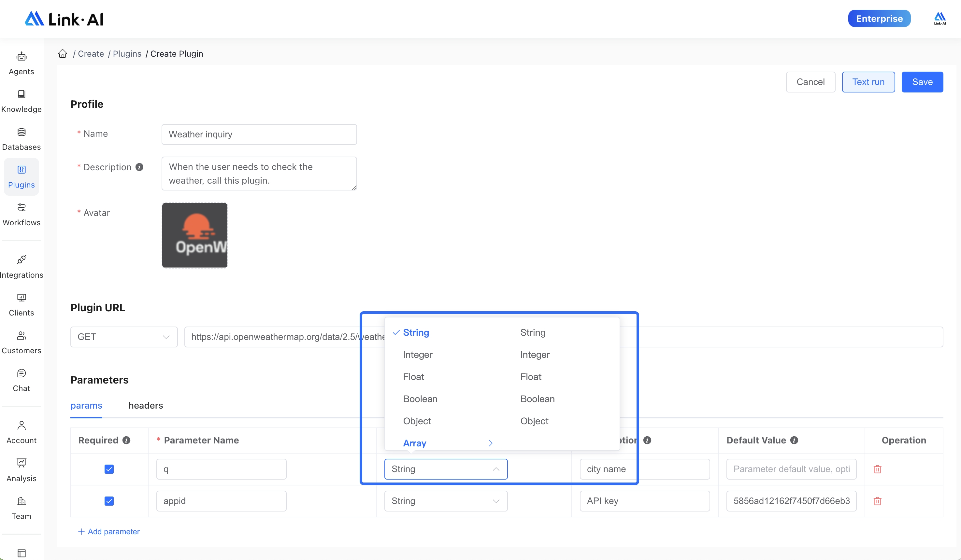Click the Text run button
This screenshot has height=560, width=961.
(868, 82)
